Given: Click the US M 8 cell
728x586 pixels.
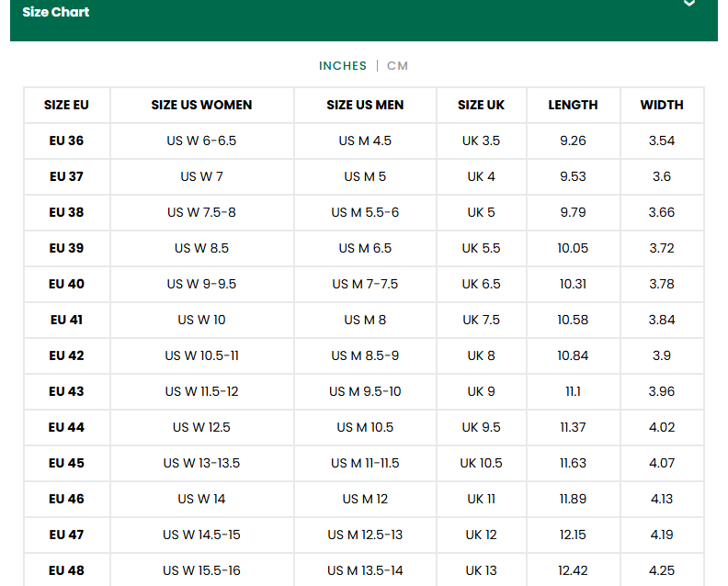Looking at the screenshot, I should (365, 320).
